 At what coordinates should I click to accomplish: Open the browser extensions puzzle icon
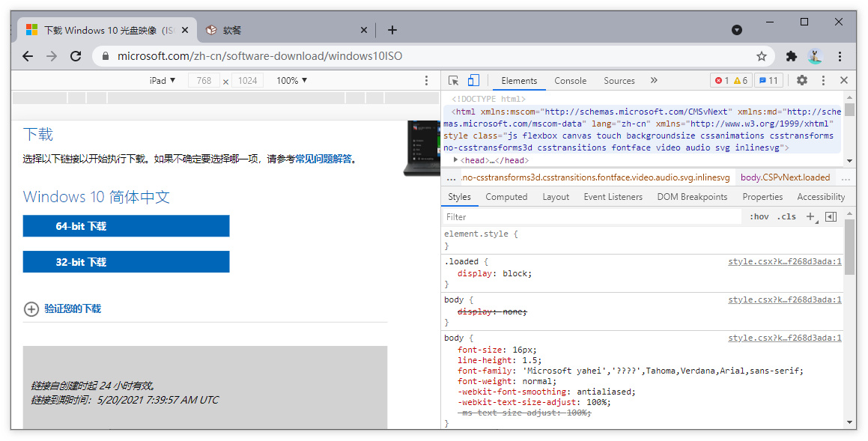tap(791, 56)
